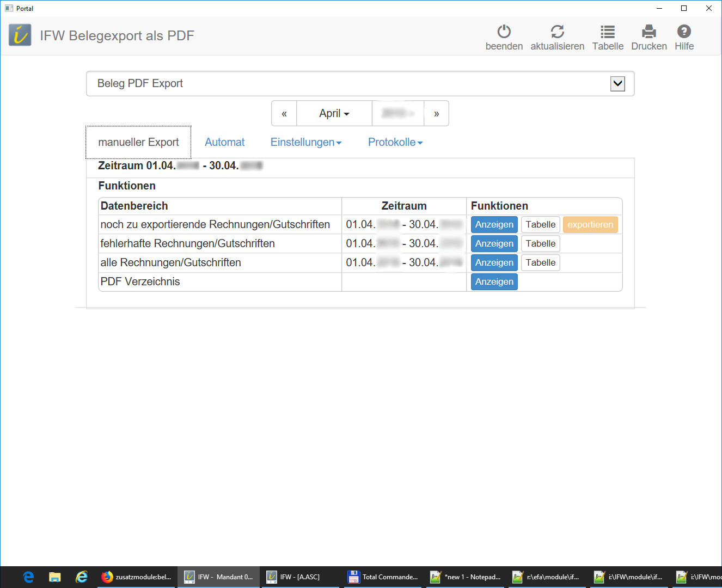Go to next month with » button
Viewport: 722px width, 588px height.
(436, 113)
